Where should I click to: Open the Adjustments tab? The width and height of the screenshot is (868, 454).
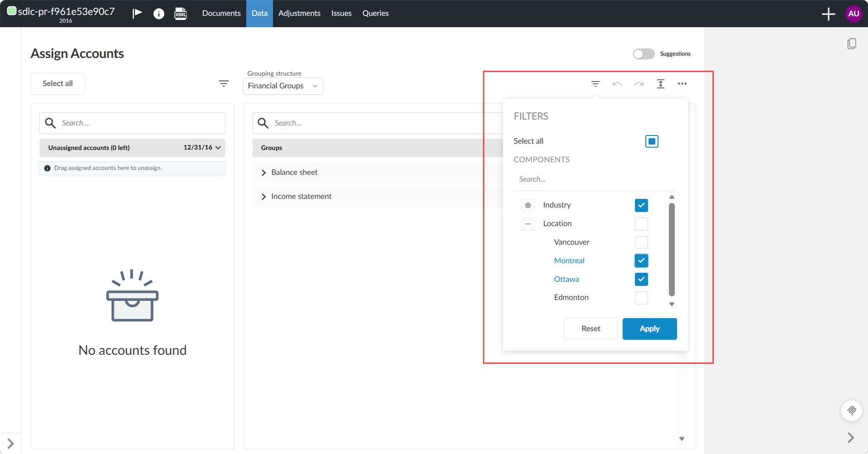299,14
